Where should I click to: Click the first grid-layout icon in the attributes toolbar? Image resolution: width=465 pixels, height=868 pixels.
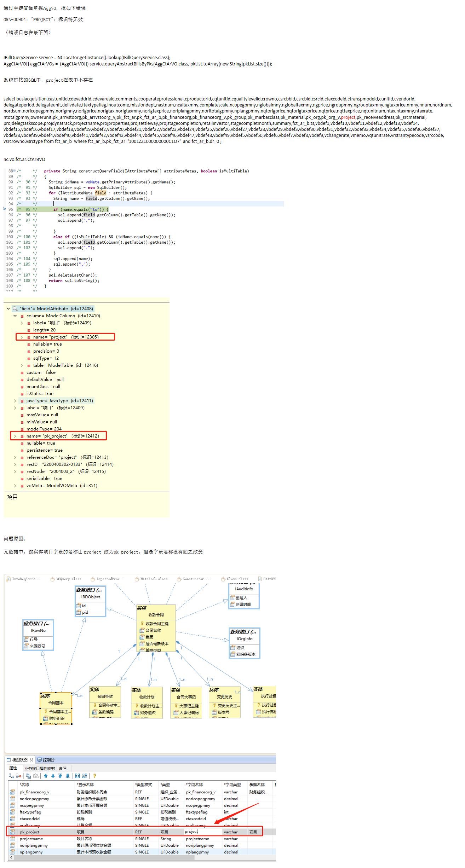pos(77,776)
